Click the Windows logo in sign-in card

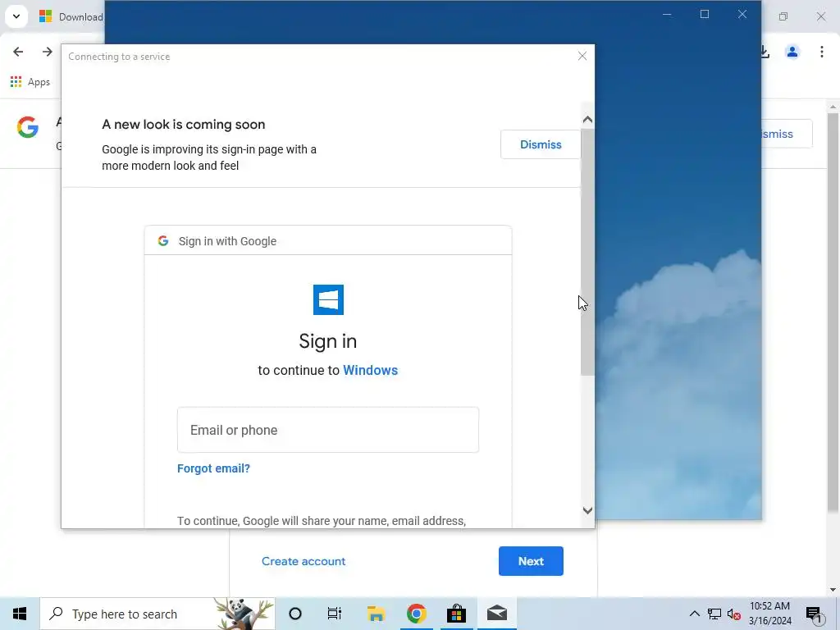click(328, 300)
